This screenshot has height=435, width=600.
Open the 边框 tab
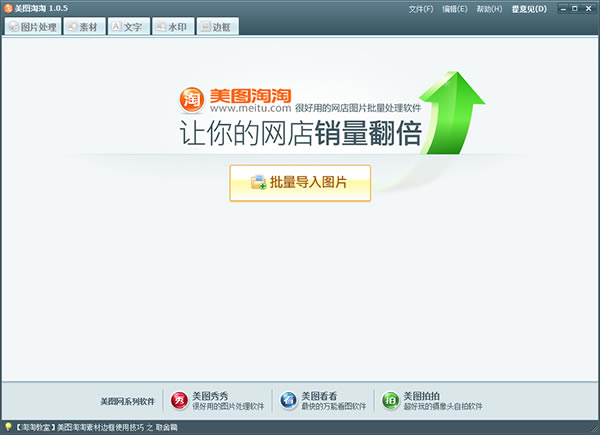217,26
